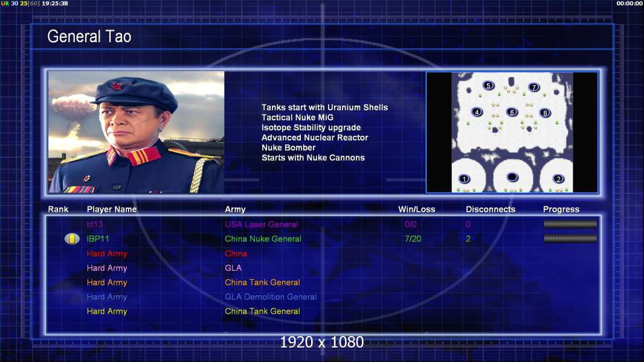Click start position marker 2 on the map
Viewport: 644px width, 362px height.
[558, 179]
